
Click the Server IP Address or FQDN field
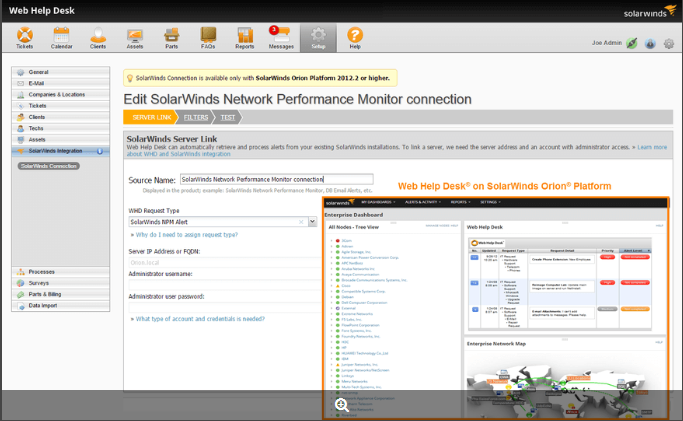coord(225,263)
